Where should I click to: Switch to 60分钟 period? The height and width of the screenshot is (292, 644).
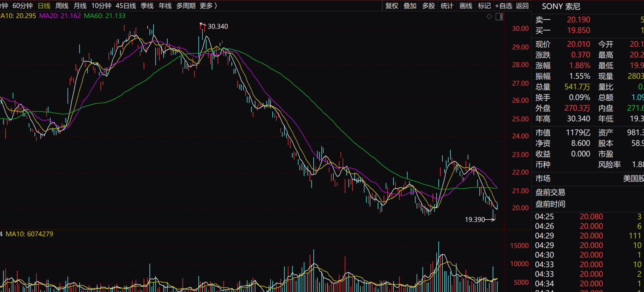tap(23, 6)
